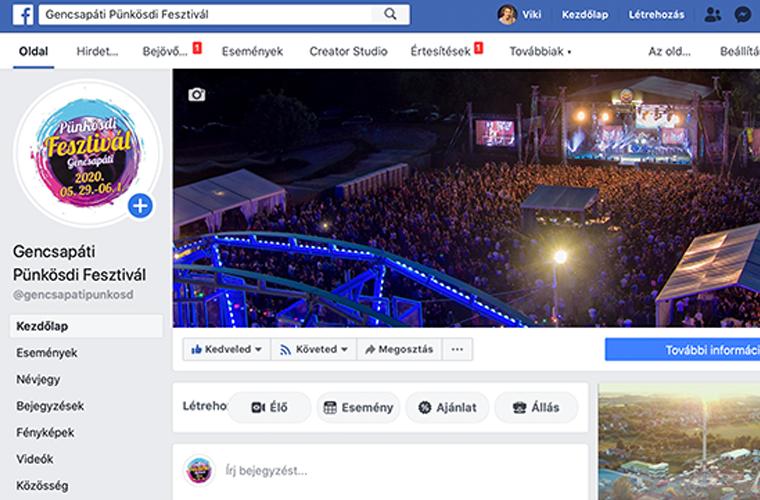Image resolution: width=760 pixels, height=500 pixels.
Task: Select Kezdőlap in the left sidebar
Action: [86, 326]
